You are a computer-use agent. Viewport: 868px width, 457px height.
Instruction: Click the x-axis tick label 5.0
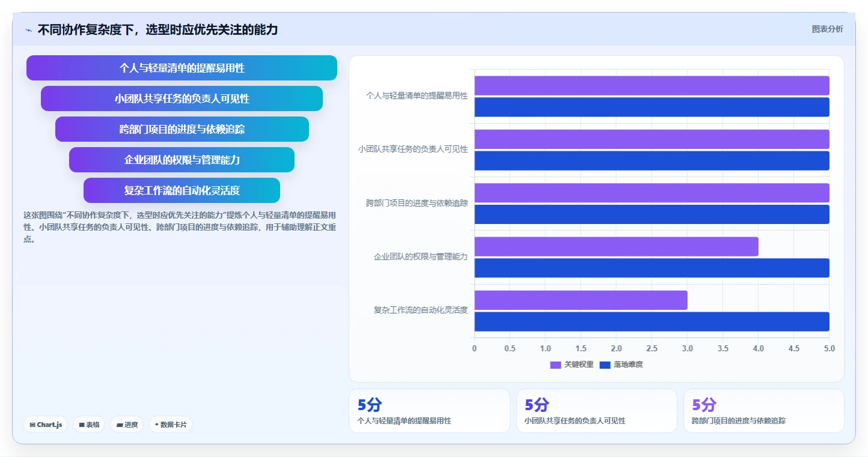(x=830, y=348)
